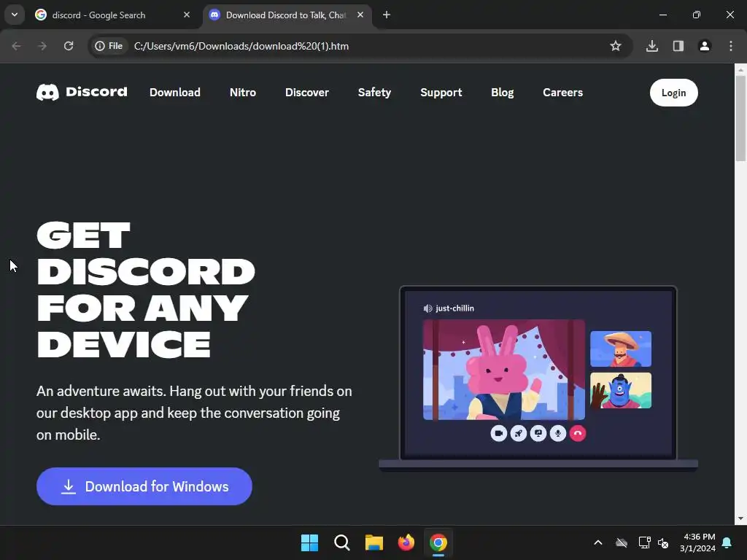Open a new browser tab
The width and height of the screenshot is (747, 560).
pyautogui.click(x=387, y=15)
